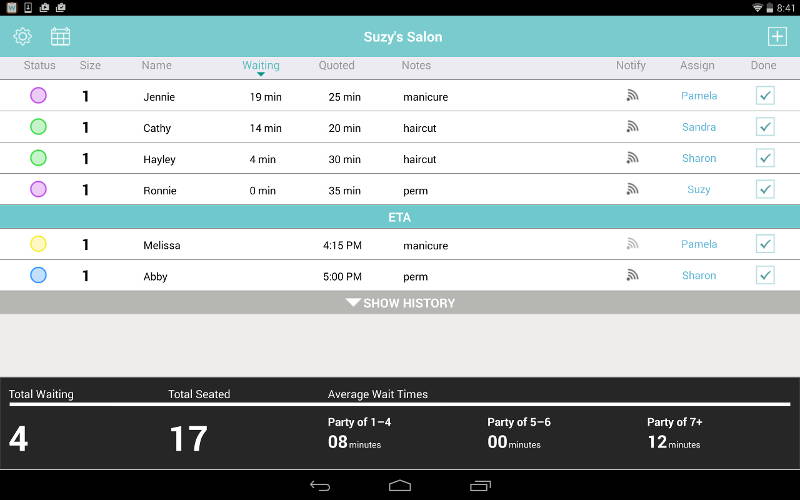Image resolution: width=800 pixels, height=500 pixels.
Task: Mark Abby as done
Action: [x=765, y=275]
